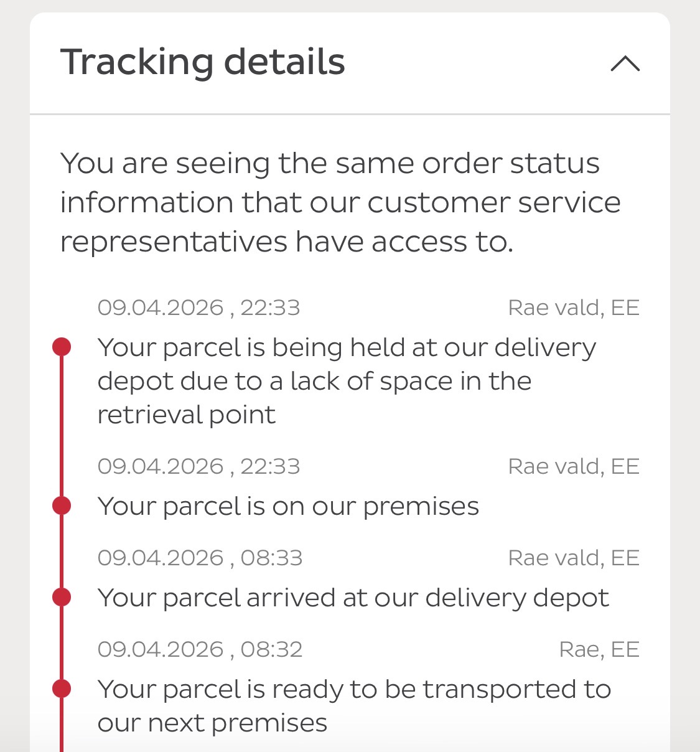Click the 08:33 timestamp
700x752 pixels.
coord(200,558)
